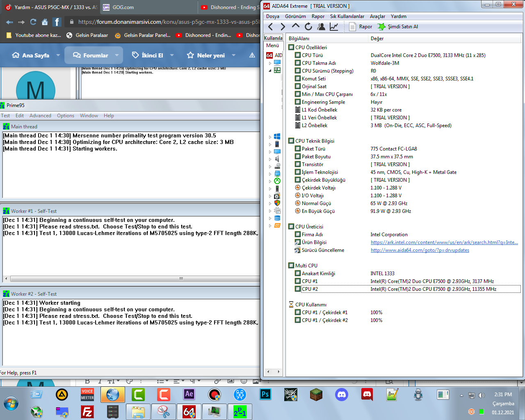Select the Storage drive tree icon
The height and width of the screenshot is (420, 525).
click(277, 166)
